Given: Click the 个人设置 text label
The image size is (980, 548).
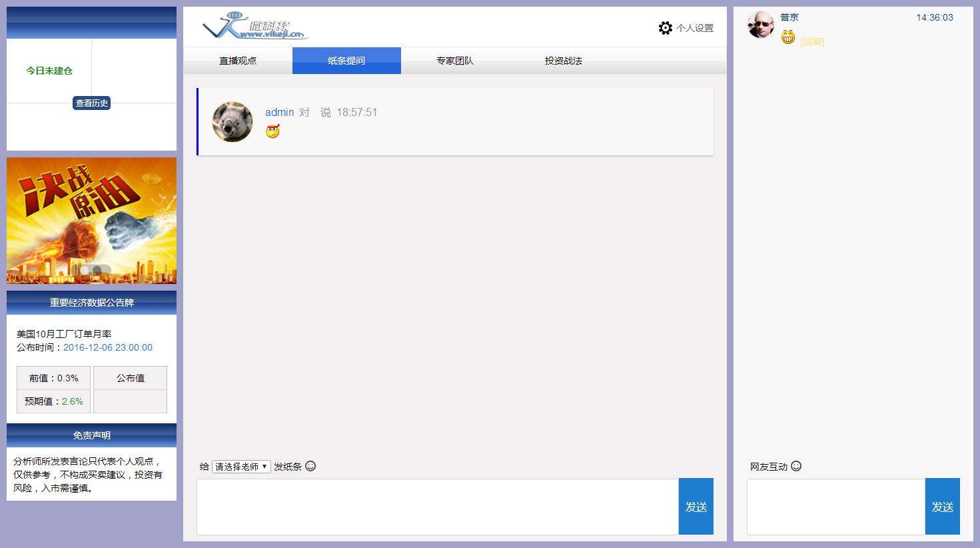Looking at the screenshot, I should 695,28.
